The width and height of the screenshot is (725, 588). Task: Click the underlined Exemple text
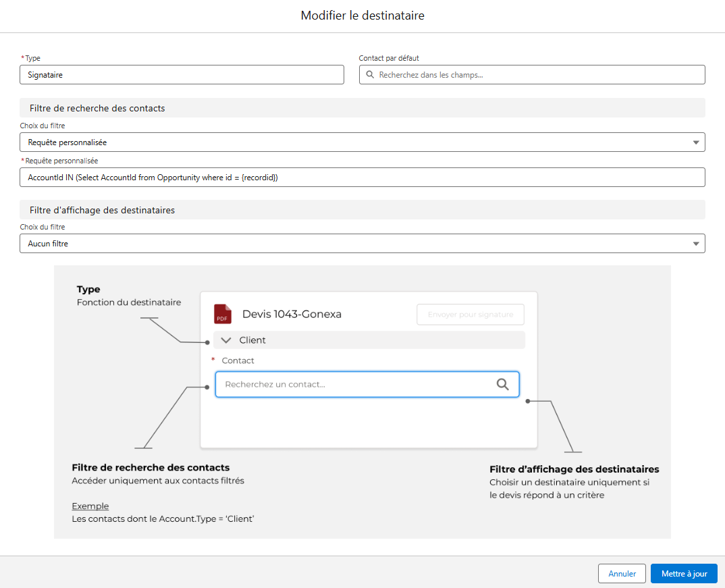click(90, 506)
